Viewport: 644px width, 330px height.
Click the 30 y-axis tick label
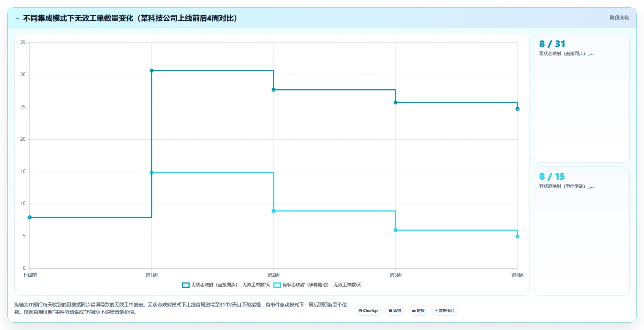pyautogui.click(x=23, y=75)
